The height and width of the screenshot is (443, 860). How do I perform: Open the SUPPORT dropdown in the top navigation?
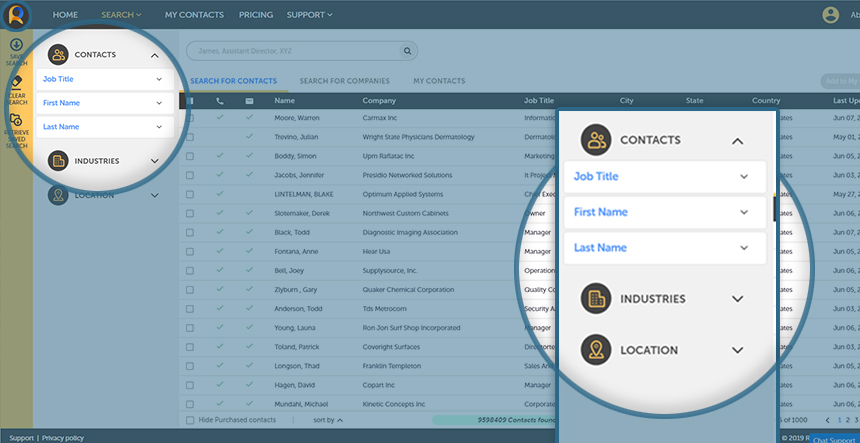click(309, 15)
